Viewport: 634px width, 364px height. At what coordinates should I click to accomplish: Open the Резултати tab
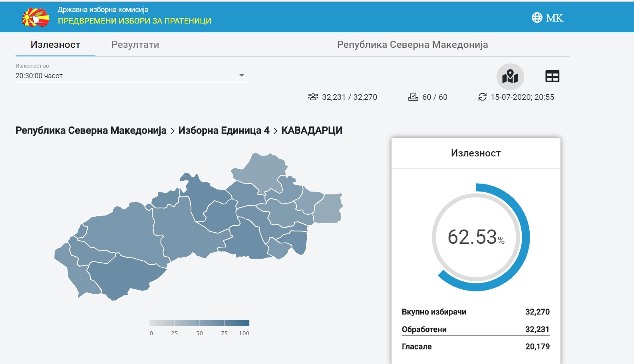pyautogui.click(x=135, y=45)
